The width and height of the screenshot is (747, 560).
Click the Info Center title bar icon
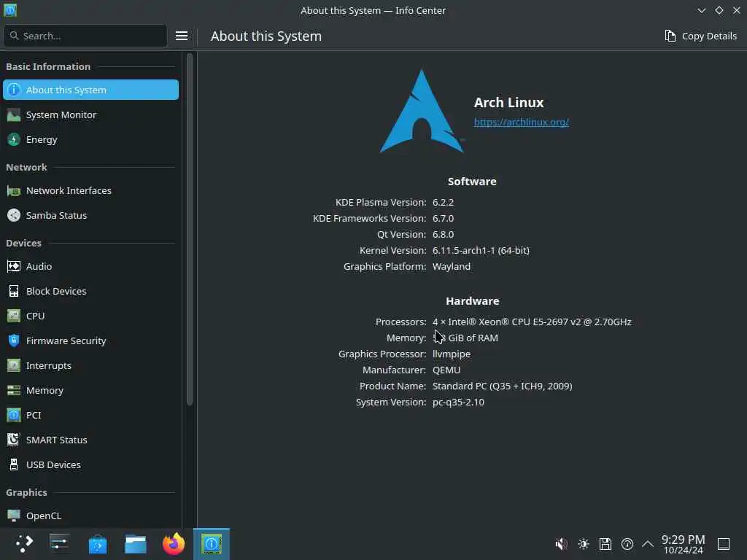point(10,10)
